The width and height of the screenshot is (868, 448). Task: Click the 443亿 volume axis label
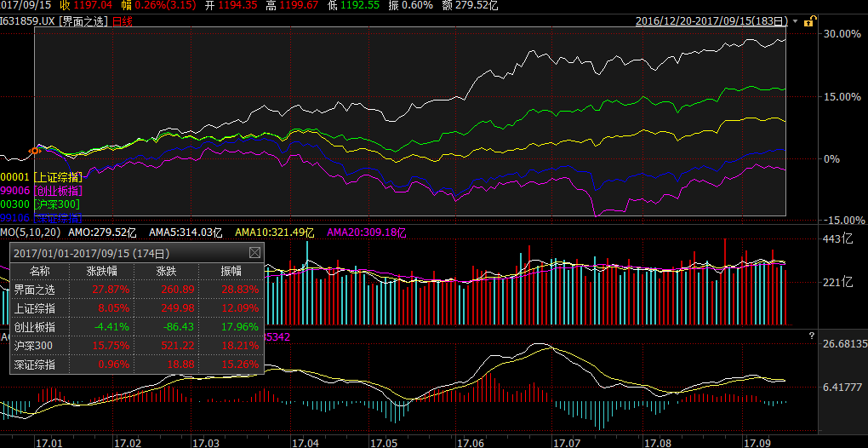(x=839, y=240)
